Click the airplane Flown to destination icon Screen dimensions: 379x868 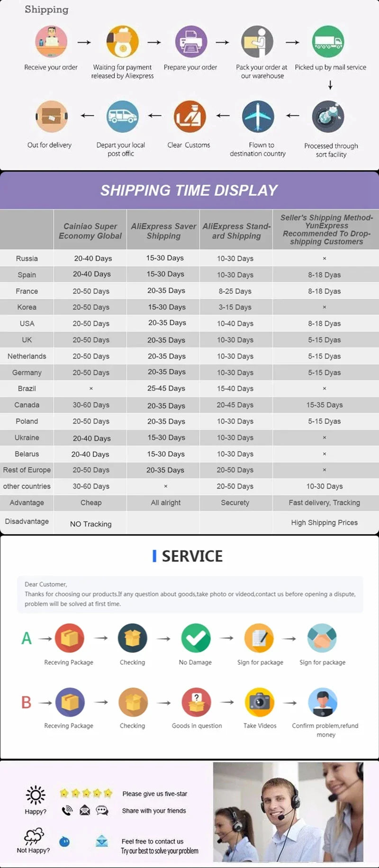(258, 117)
